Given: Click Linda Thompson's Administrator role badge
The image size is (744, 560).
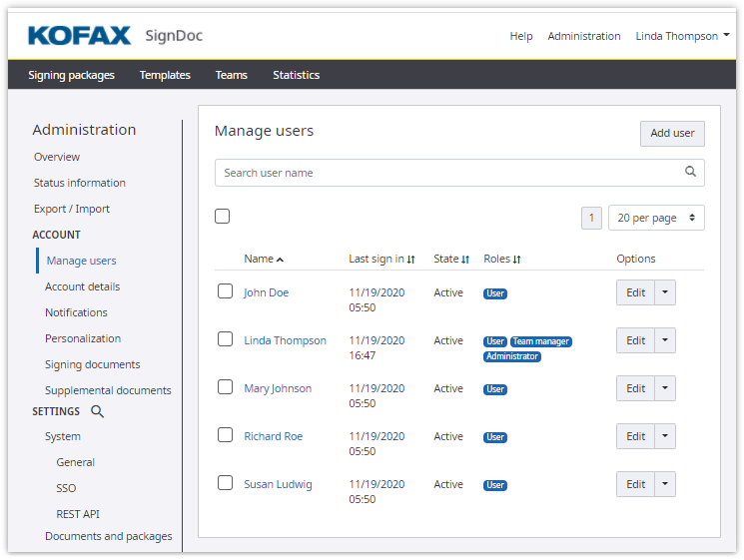Looking at the screenshot, I should point(512,356).
